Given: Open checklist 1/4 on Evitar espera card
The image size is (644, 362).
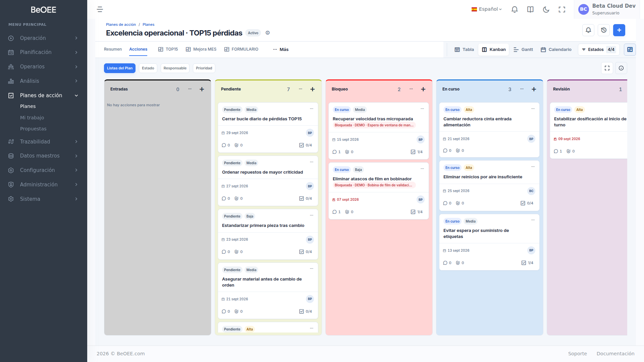Looking at the screenshot, I should pos(527,263).
